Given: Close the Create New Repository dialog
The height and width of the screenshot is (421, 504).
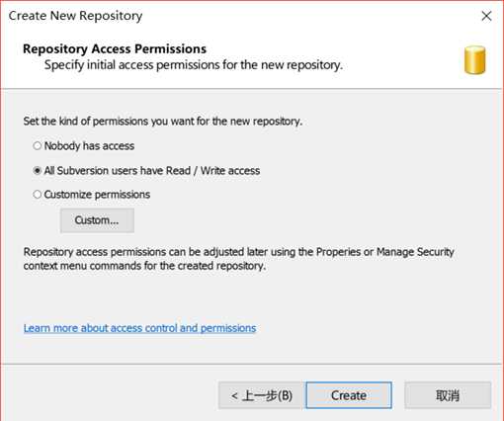Looking at the screenshot, I should [x=486, y=16].
